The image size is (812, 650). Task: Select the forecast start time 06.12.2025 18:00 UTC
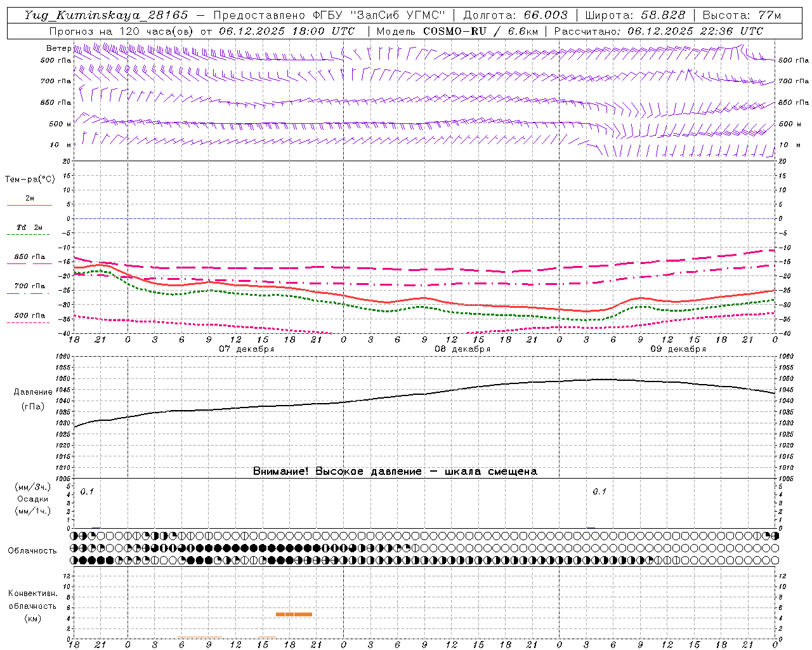[287, 31]
